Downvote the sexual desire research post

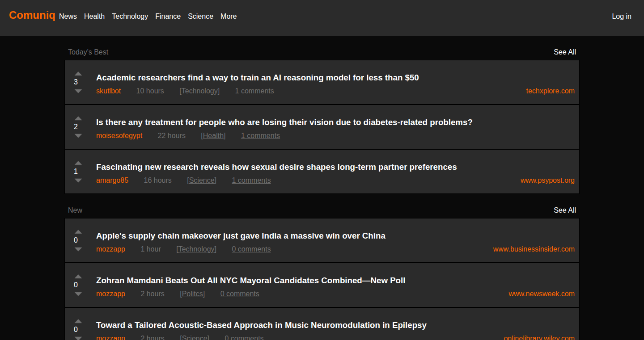click(78, 180)
